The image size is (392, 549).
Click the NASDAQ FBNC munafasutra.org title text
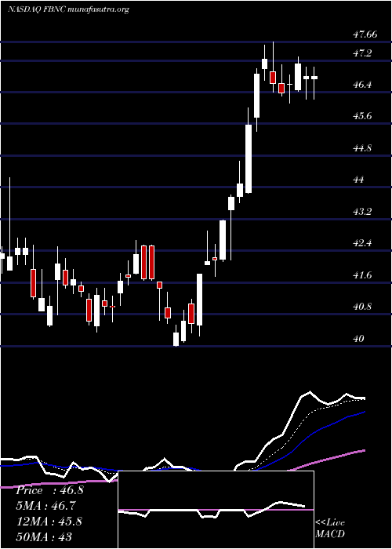[x=68, y=9]
